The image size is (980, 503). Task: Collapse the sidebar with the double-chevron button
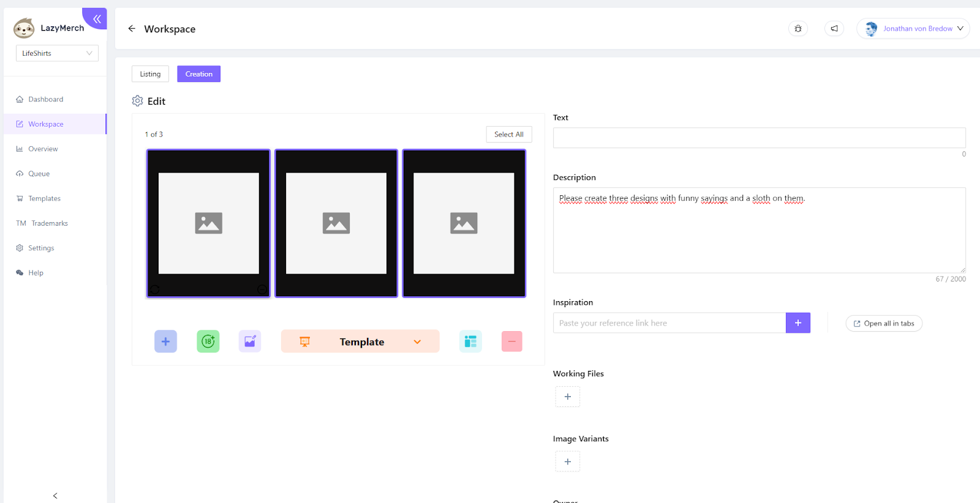[x=95, y=18]
